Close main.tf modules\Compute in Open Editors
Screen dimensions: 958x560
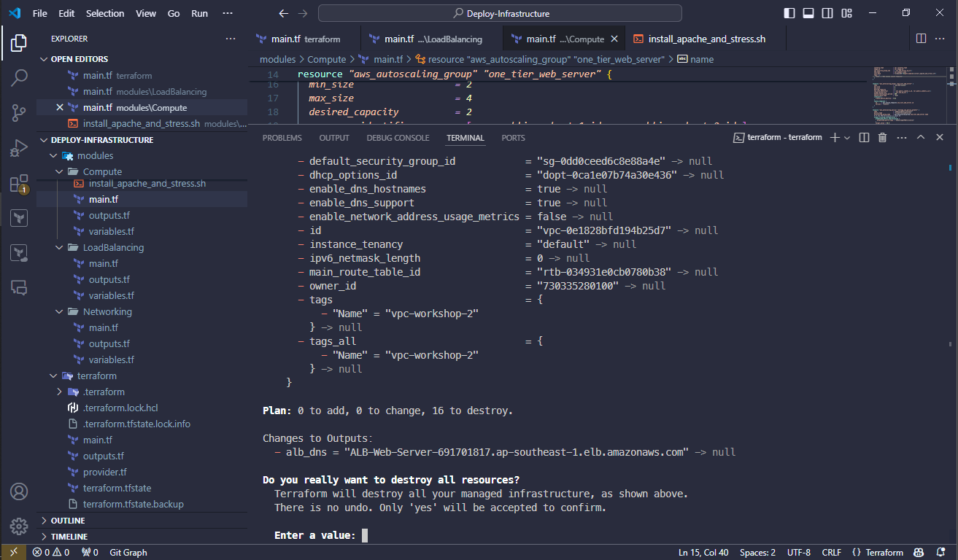[60, 107]
